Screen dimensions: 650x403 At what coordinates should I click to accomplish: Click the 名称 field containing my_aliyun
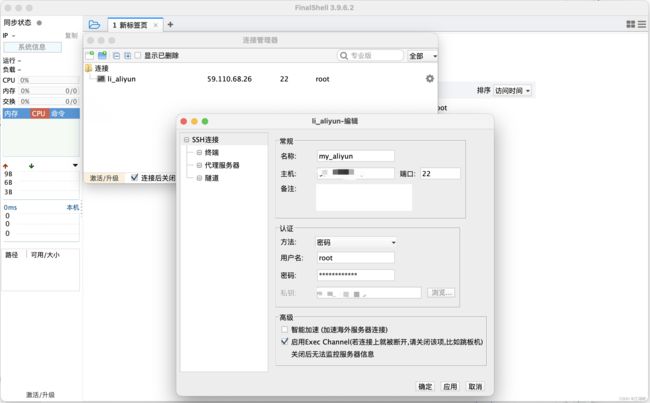point(355,156)
